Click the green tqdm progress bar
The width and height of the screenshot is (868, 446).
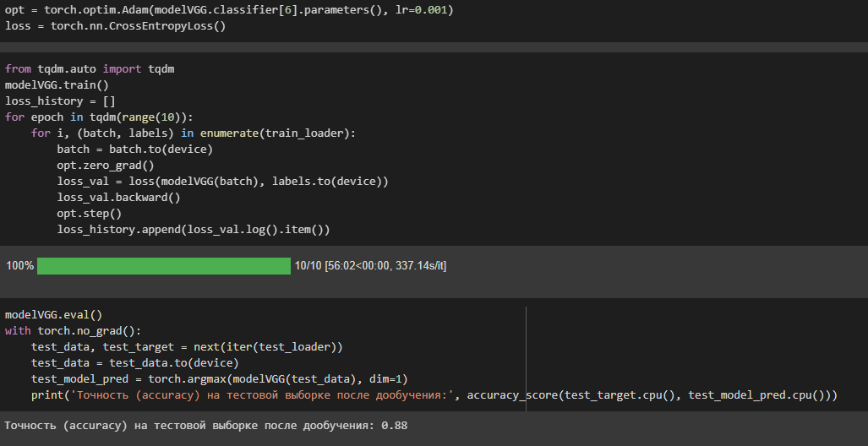point(164,266)
